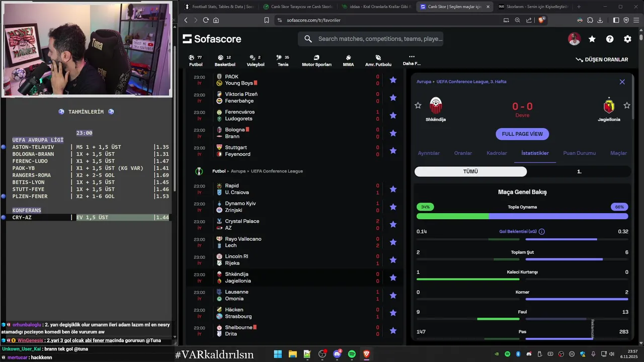Switch to Football Stats, Tables & Data tab

221,7
